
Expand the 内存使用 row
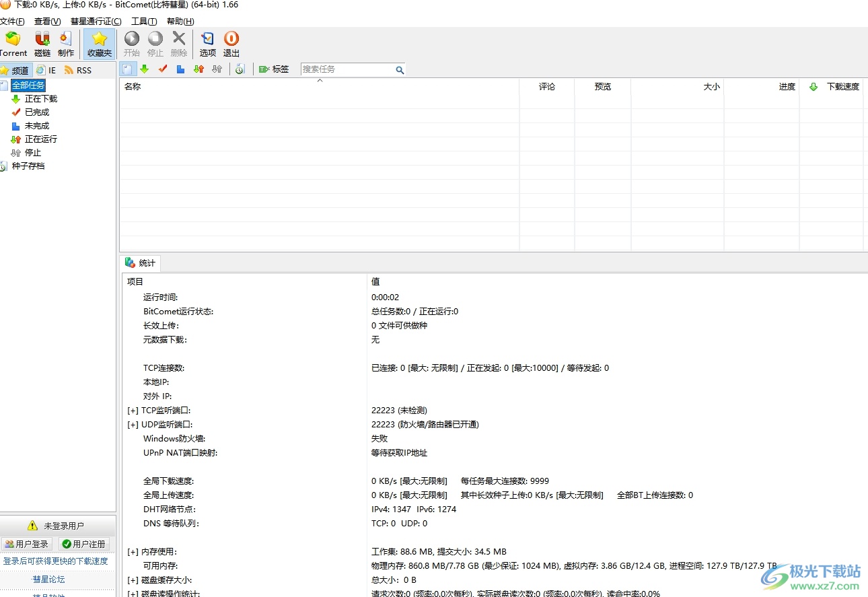(132, 552)
